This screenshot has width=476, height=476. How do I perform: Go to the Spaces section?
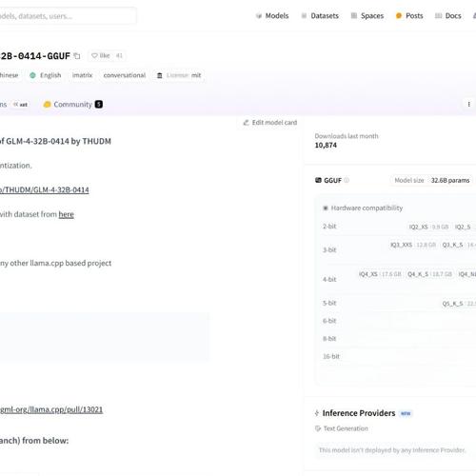[x=367, y=16]
